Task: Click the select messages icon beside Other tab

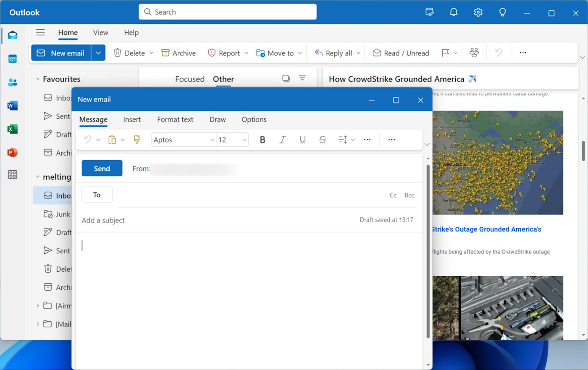Action: click(286, 78)
